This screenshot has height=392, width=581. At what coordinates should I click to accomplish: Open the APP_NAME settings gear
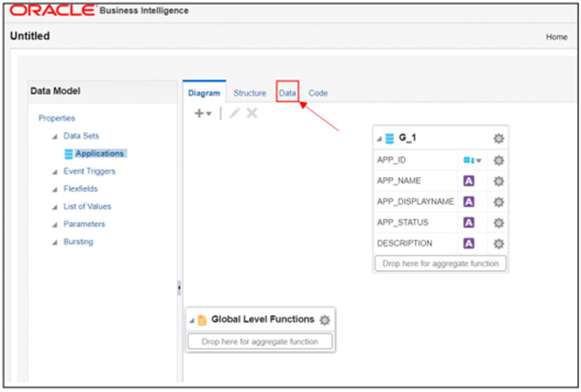(499, 181)
